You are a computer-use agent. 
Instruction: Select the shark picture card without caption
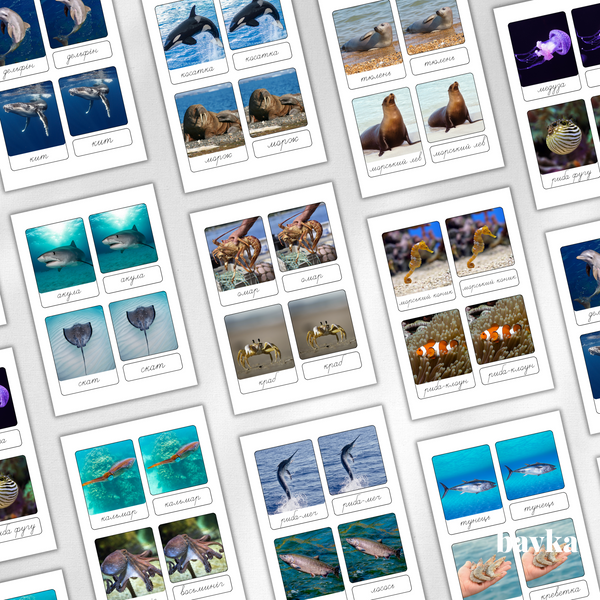tap(123, 238)
